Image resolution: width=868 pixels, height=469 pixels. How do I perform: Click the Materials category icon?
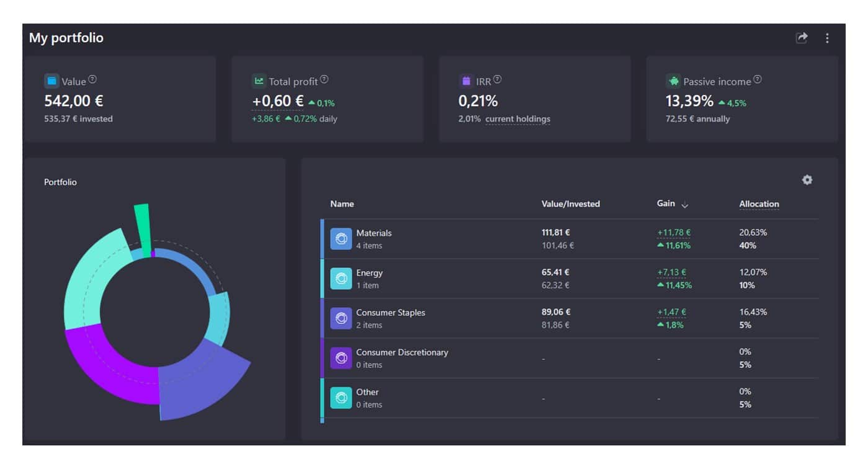pyautogui.click(x=341, y=239)
